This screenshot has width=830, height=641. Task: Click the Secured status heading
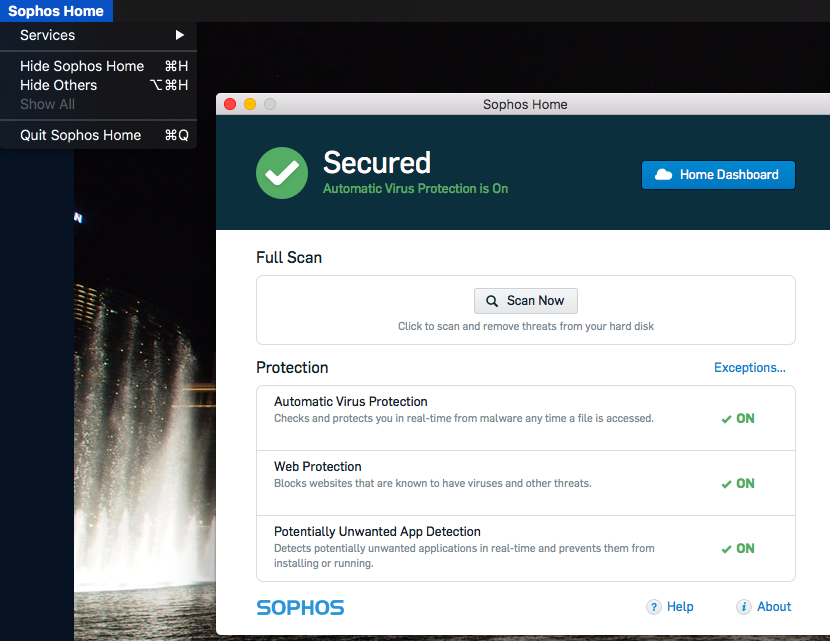(x=377, y=162)
